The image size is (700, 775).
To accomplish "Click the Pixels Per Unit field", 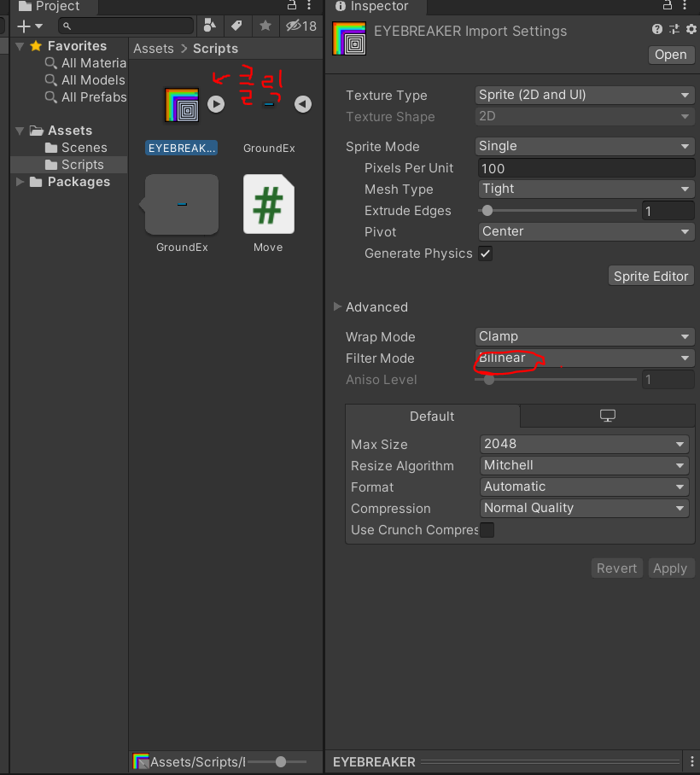I will (x=586, y=168).
